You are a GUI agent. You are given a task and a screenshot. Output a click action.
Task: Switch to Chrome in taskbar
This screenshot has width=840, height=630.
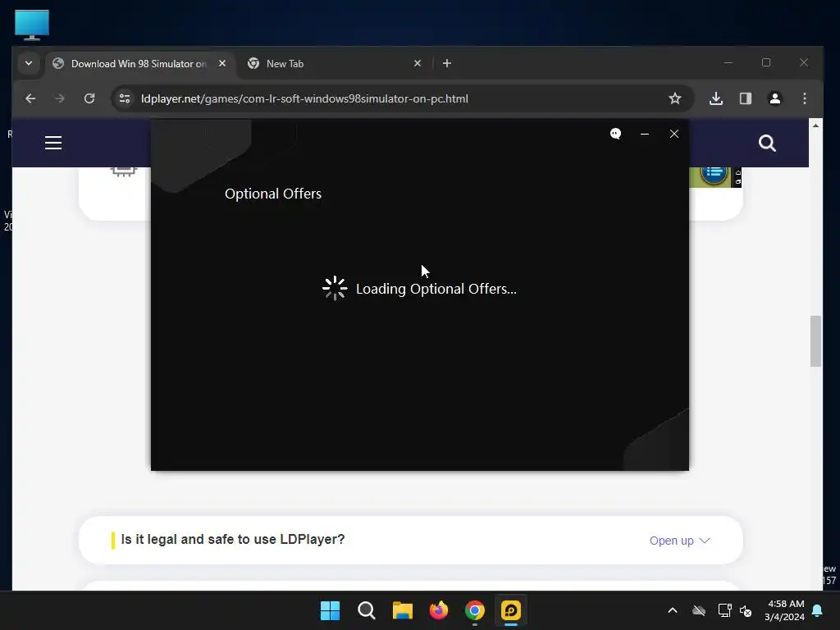(475, 610)
